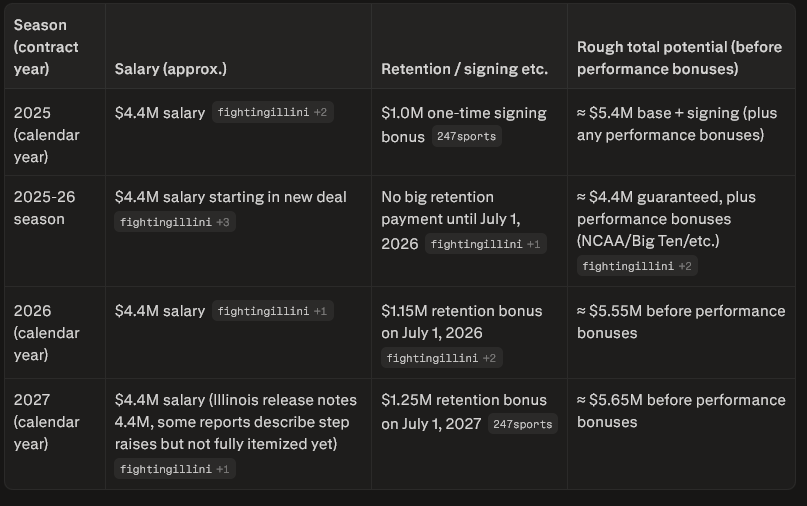Open fightingillini source under 'No big retention payment'
This screenshot has height=506, width=807.
pyautogui.click(x=485, y=244)
